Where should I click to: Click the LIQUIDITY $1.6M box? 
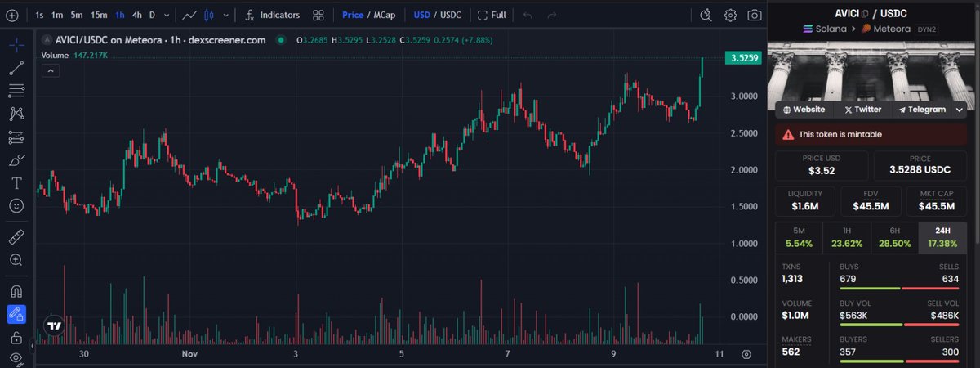point(804,200)
